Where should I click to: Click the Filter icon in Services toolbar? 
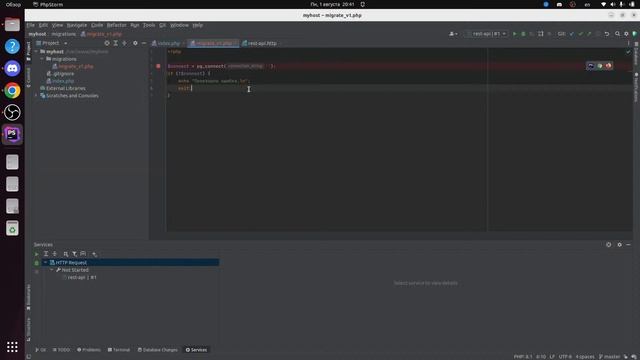(74, 254)
